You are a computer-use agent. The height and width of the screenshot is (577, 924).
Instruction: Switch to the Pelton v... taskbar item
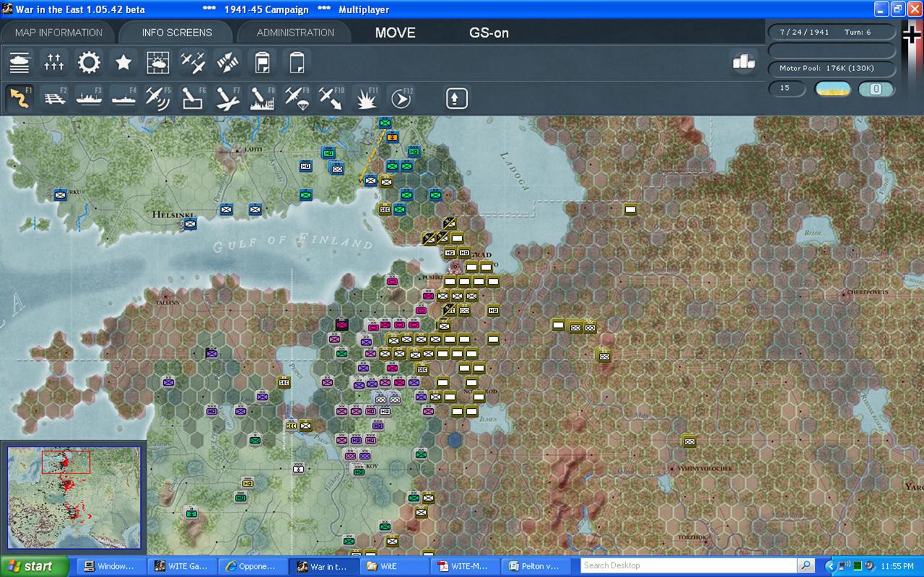(535, 566)
